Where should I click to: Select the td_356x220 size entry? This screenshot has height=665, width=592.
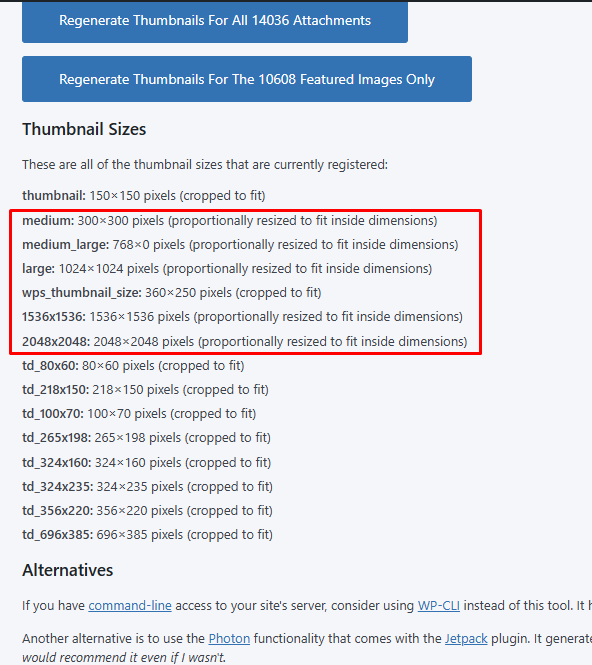tap(147, 511)
